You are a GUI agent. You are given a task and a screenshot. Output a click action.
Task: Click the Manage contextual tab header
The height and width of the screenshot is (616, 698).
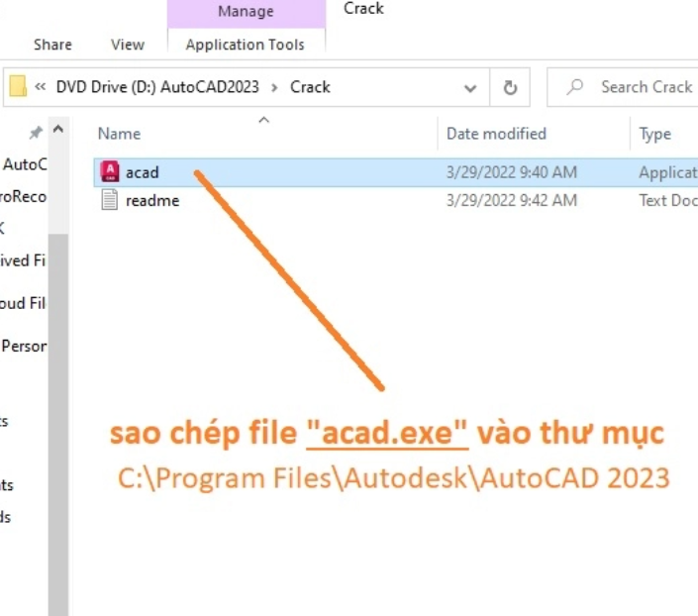(x=246, y=13)
